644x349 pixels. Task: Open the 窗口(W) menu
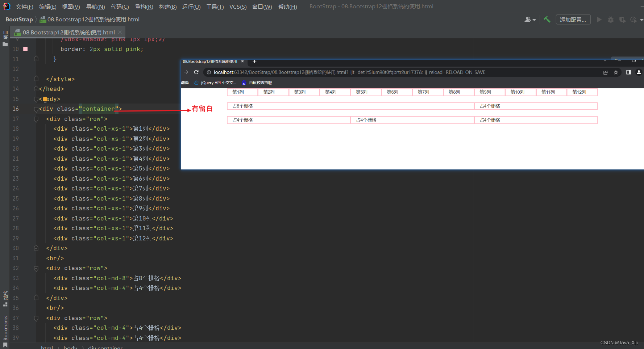262,7
